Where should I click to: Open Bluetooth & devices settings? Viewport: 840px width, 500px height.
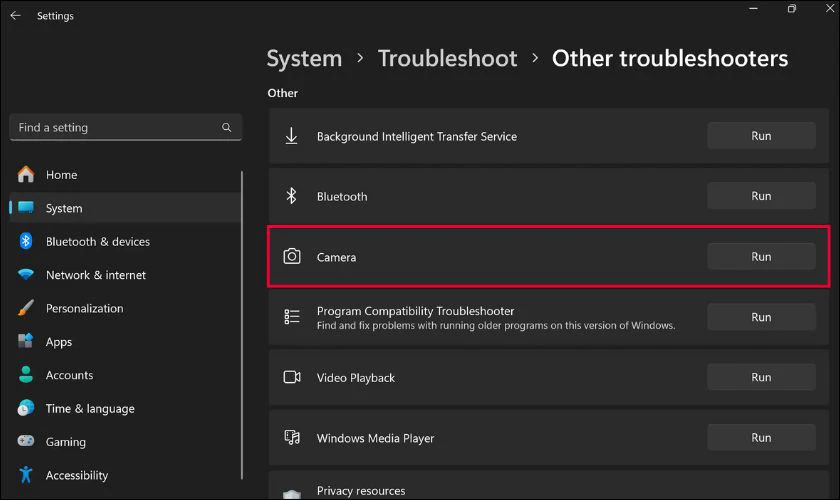125,241
